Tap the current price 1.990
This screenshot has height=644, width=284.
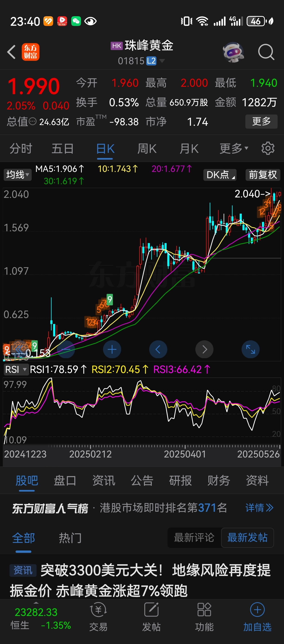pos(33,86)
